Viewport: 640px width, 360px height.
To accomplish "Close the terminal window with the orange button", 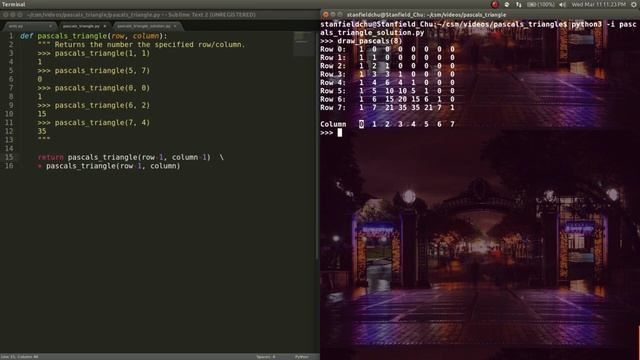I will (325, 14).
